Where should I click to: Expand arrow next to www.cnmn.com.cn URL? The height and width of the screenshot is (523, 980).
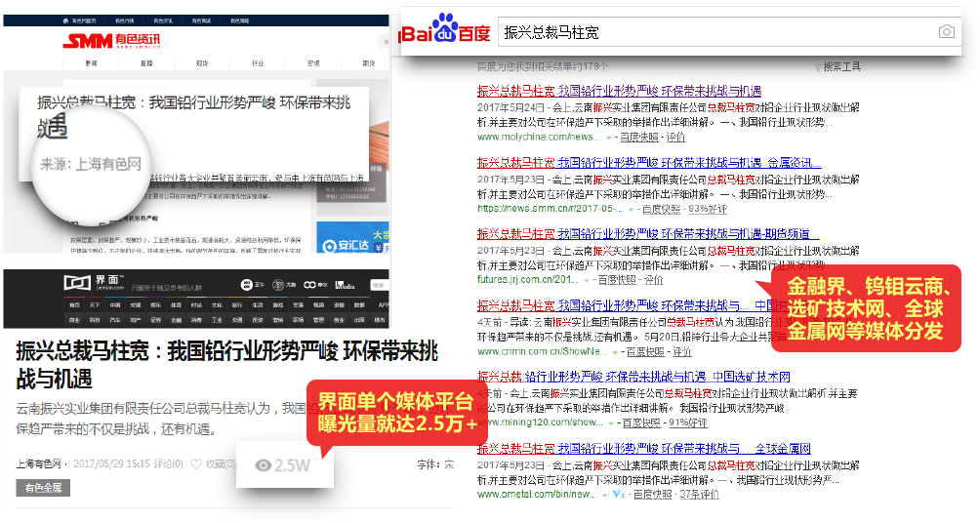(x=616, y=353)
